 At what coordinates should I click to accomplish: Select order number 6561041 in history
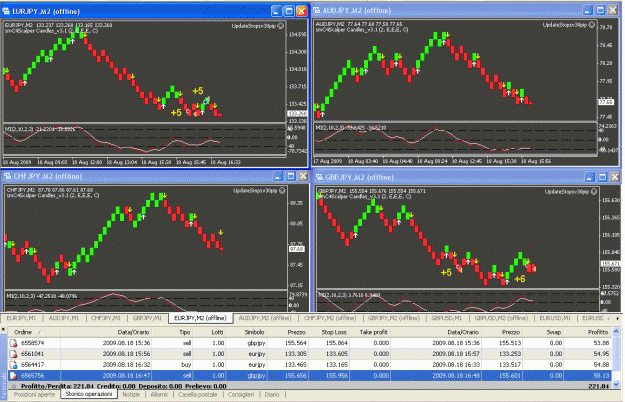tap(32, 354)
